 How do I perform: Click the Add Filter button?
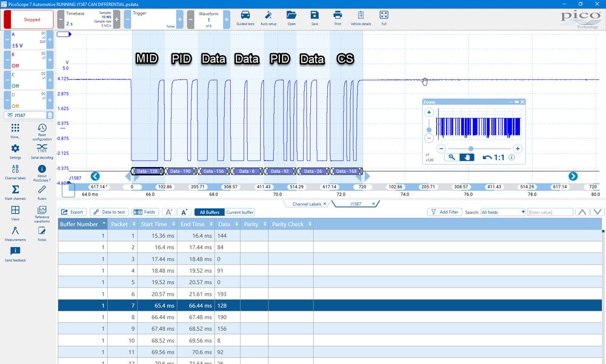[x=444, y=212]
